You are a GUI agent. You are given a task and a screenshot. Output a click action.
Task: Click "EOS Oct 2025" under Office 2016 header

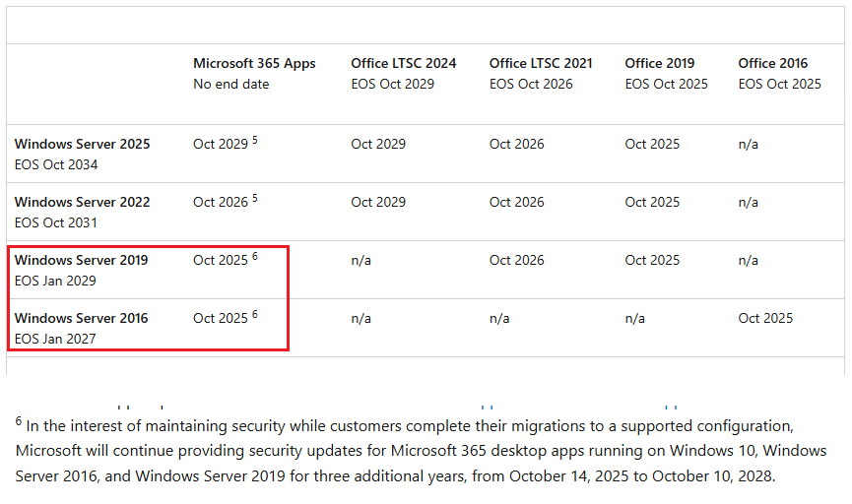point(780,85)
